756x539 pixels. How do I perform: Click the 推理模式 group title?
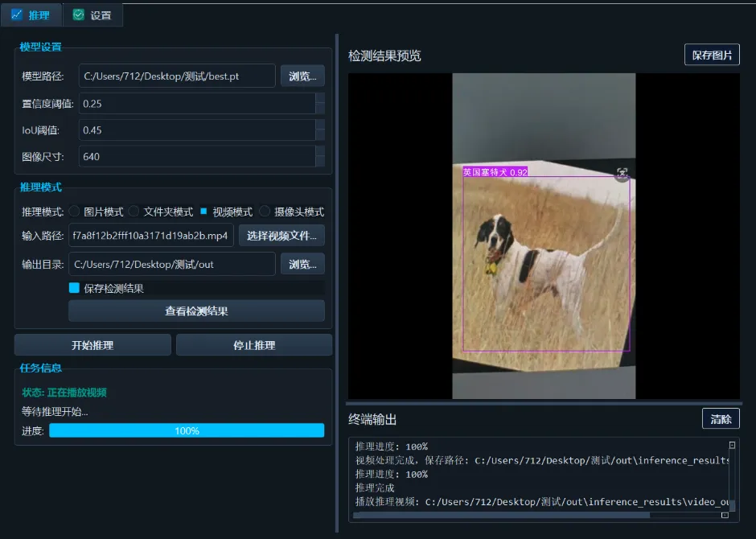(40, 187)
